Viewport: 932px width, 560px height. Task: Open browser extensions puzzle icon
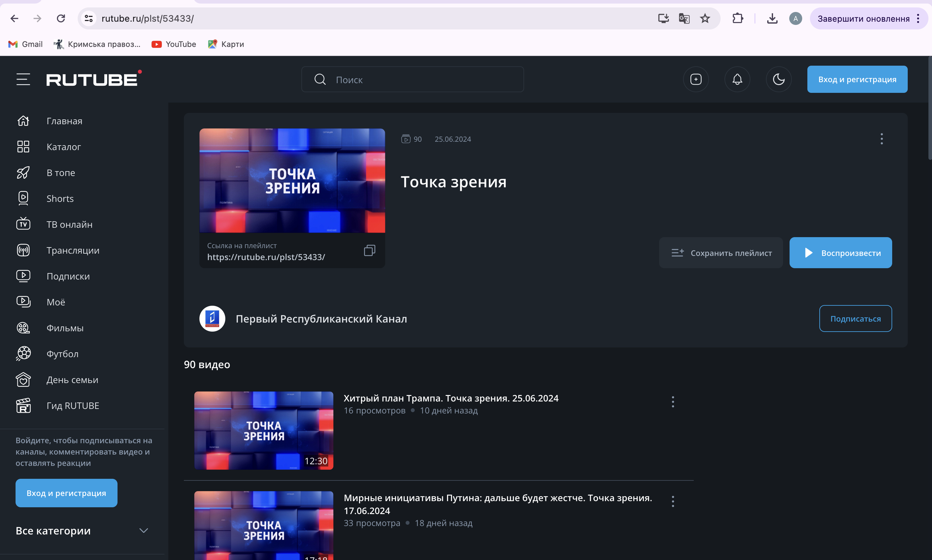pos(737,18)
